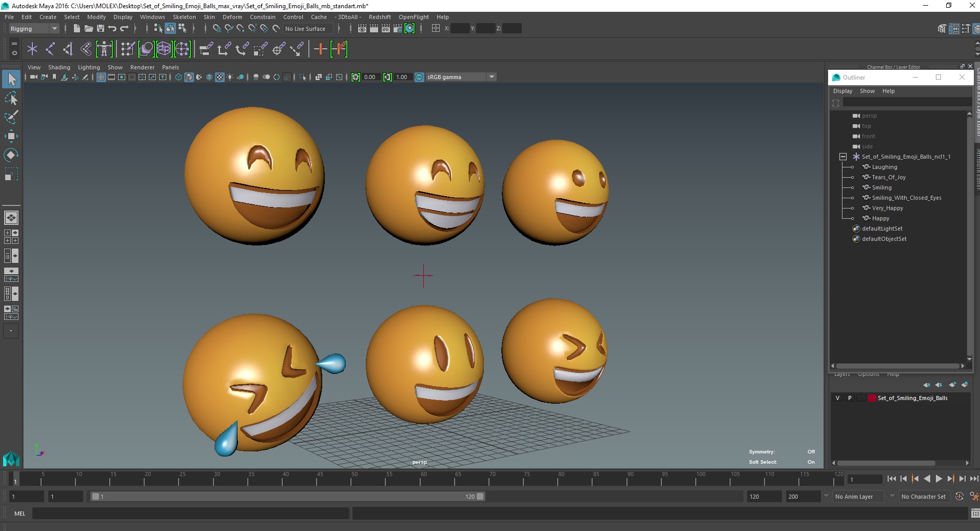The image size is (980, 531).
Task: Open the HumanIK character shelf icon
Action: coord(104,49)
